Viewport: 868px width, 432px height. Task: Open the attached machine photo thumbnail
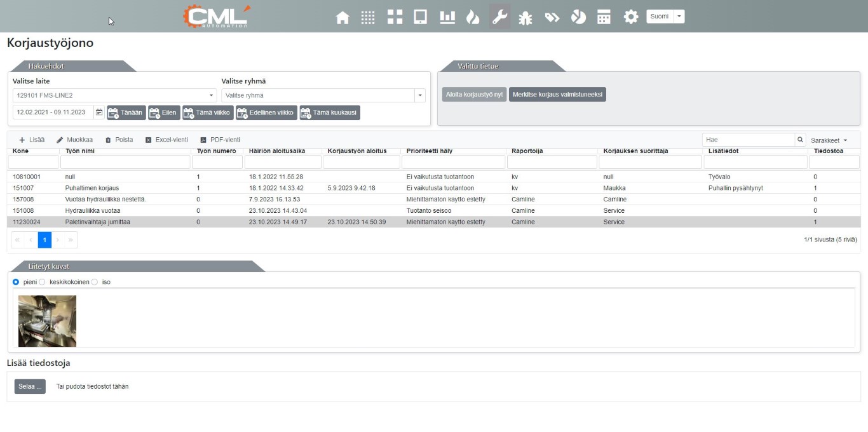pyautogui.click(x=47, y=321)
